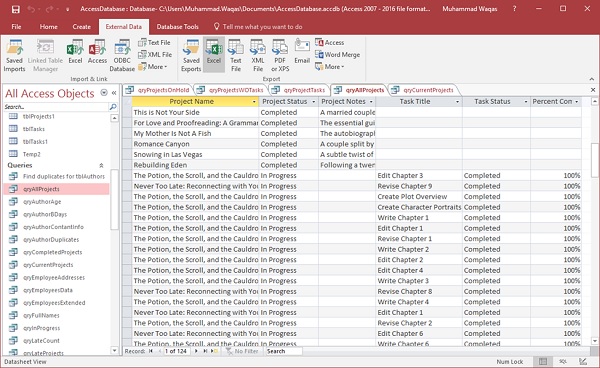Image resolution: width=600 pixels, height=368 pixels.
Task: Switch to SQL View in status bar
Action: [x=563, y=361]
